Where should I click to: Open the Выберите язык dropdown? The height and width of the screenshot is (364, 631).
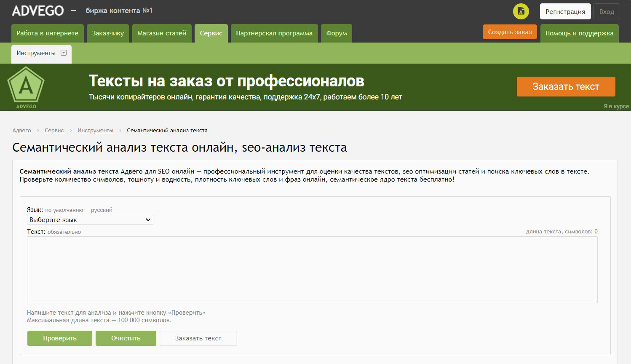tap(90, 219)
